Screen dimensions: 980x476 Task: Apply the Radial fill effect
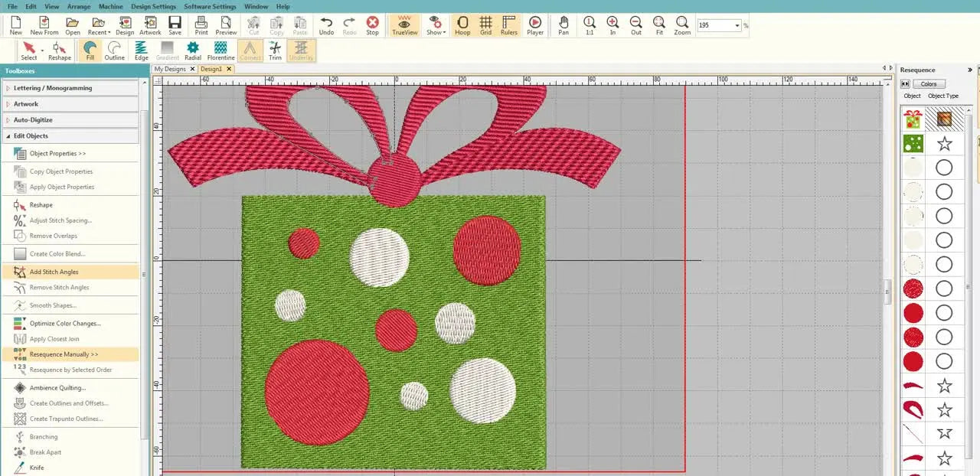coord(193,51)
